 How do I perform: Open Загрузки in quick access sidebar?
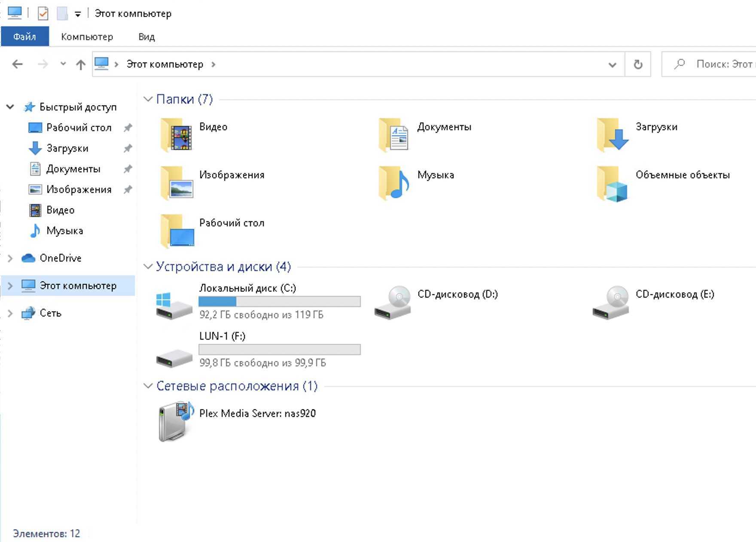tap(67, 148)
